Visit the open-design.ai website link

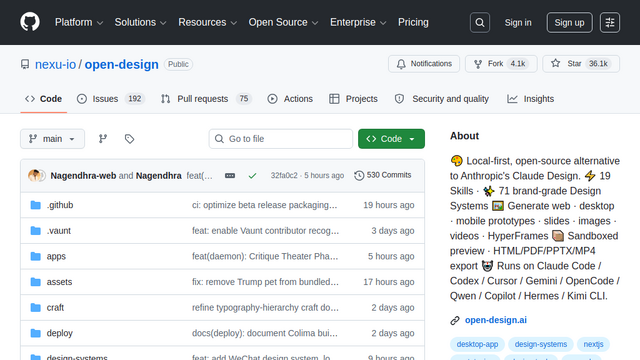pyautogui.click(x=496, y=320)
